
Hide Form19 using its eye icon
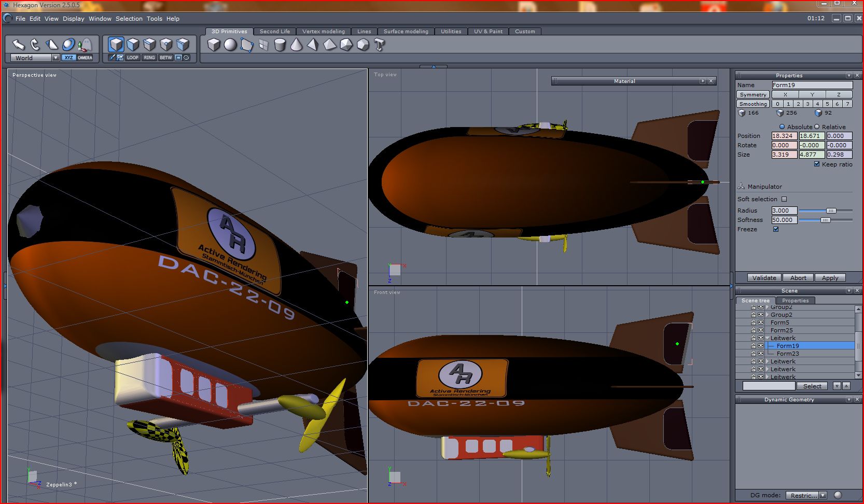click(x=761, y=346)
